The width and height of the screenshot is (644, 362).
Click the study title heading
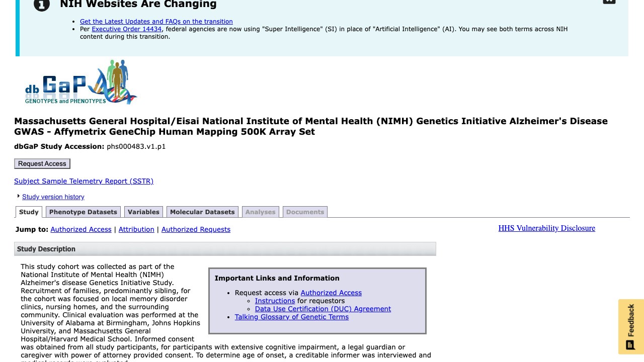coord(311,126)
